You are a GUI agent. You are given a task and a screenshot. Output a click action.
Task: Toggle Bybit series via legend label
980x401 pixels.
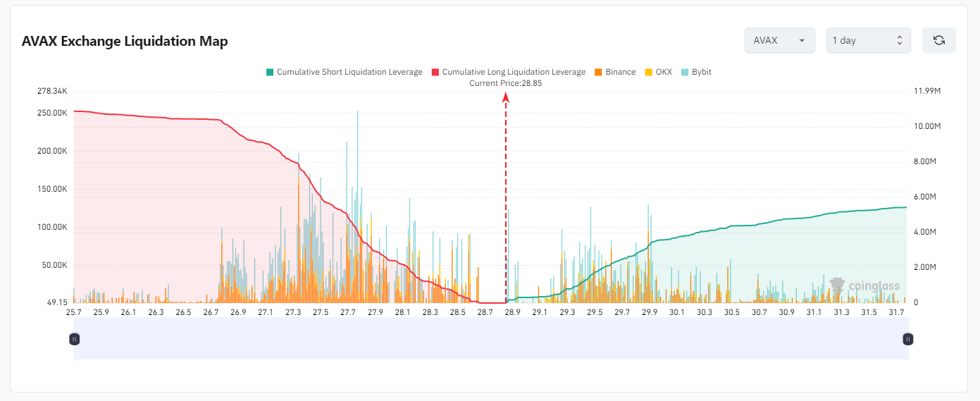[x=702, y=72]
